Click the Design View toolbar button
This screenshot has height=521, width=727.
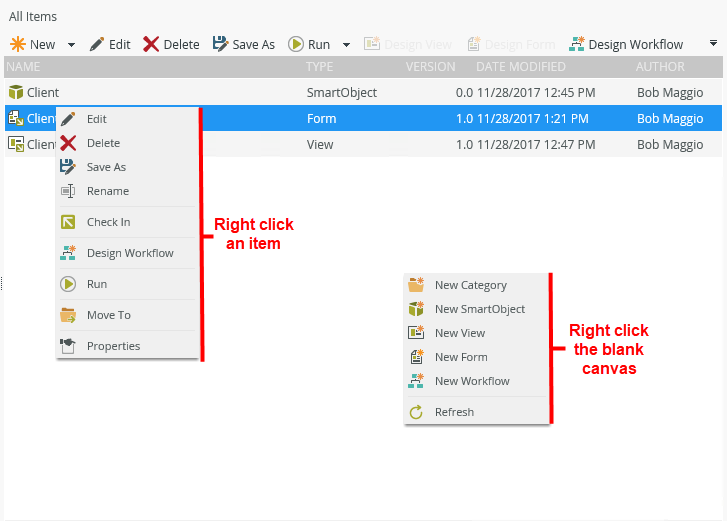(408, 44)
